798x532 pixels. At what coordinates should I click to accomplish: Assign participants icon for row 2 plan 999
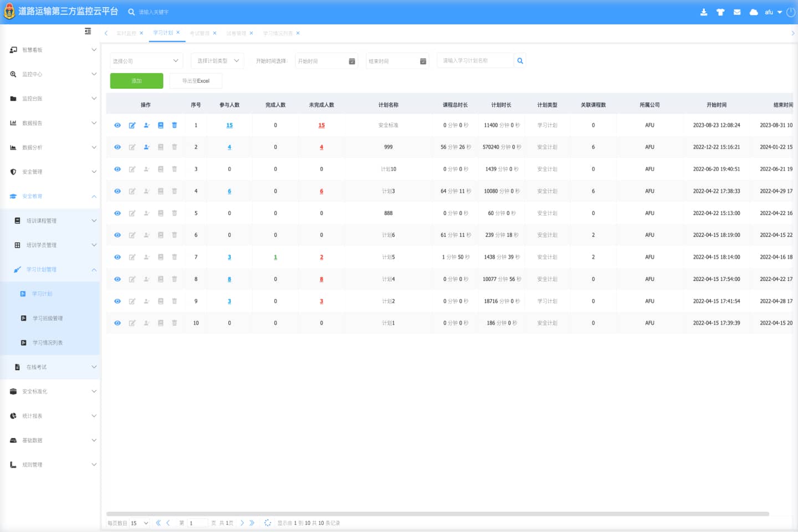coord(146,147)
